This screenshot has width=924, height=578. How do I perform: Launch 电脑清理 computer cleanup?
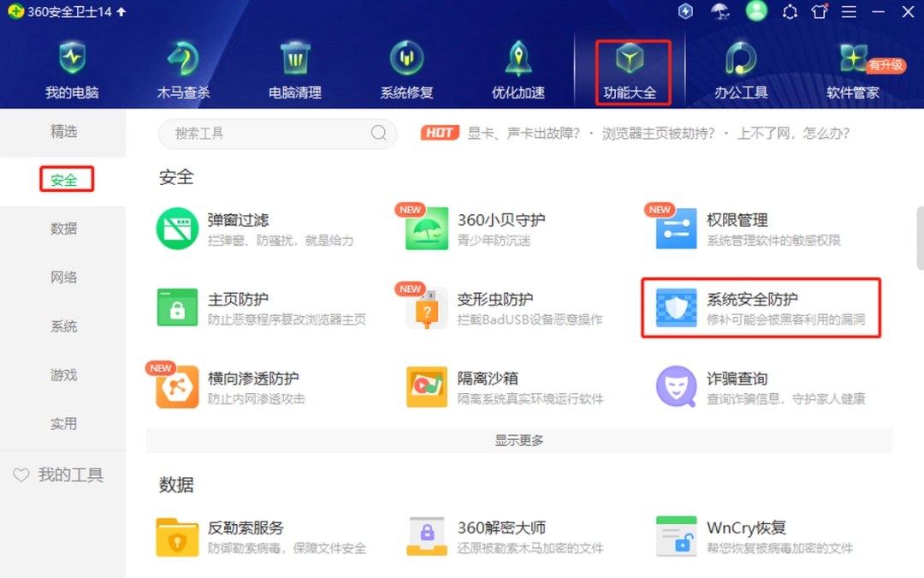pos(294,69)
